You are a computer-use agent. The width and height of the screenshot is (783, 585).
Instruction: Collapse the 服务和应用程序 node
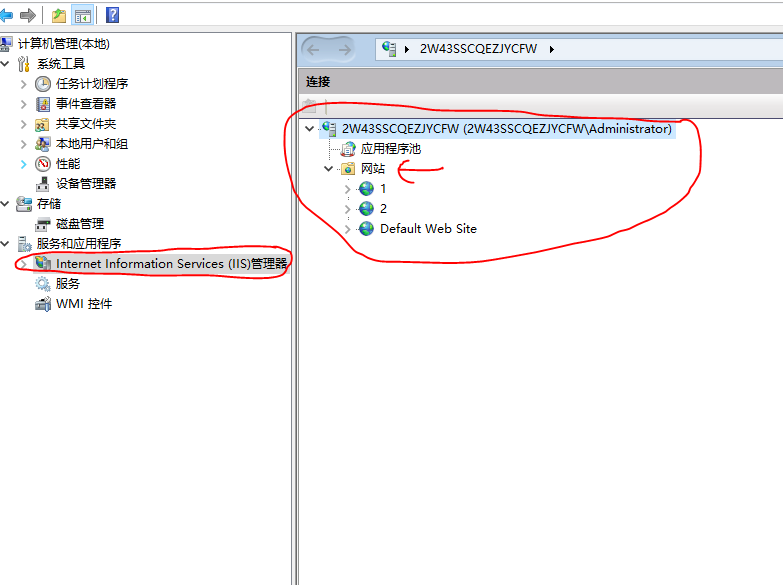pyautogui.click(x=5, y=244)
